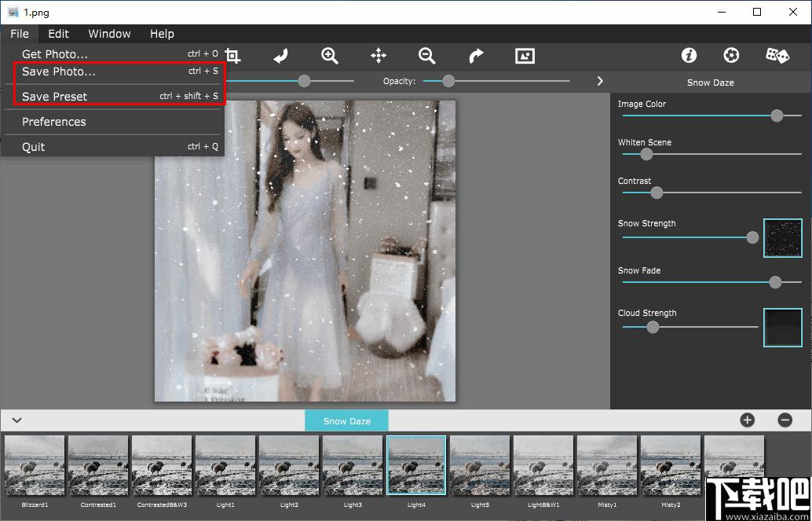This screenshot has height=521, width=812.
Task: Select the Light2 preset thumbnail
Action: point(289,465)
